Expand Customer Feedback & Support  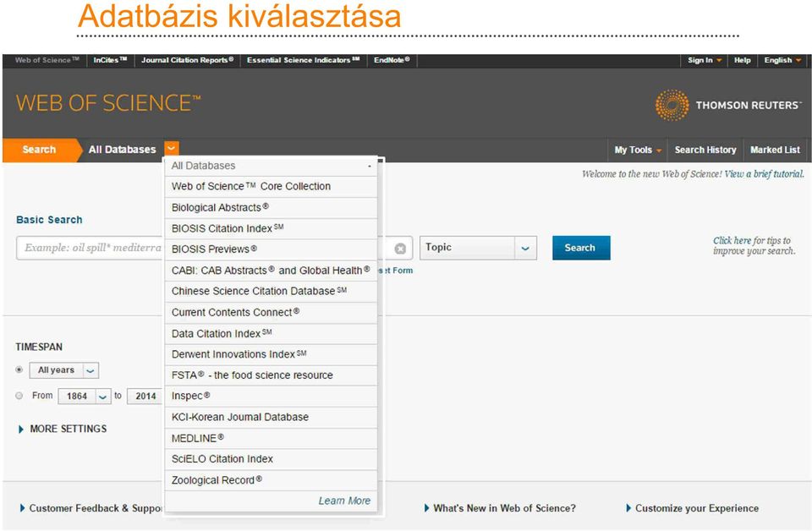(91, 508)
